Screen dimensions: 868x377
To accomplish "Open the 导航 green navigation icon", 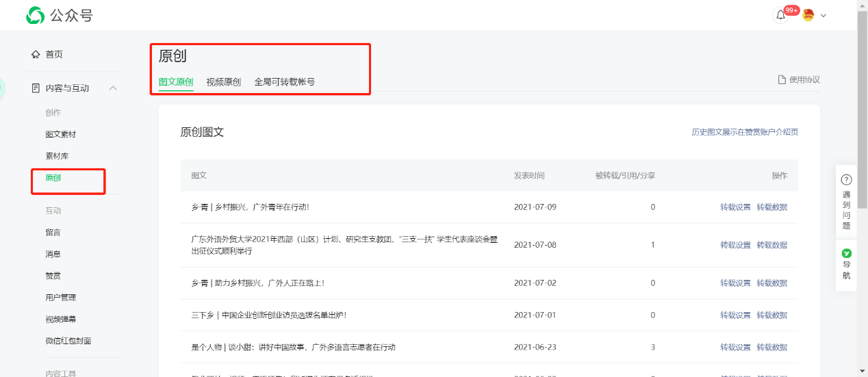I will (x=846, y=253).
